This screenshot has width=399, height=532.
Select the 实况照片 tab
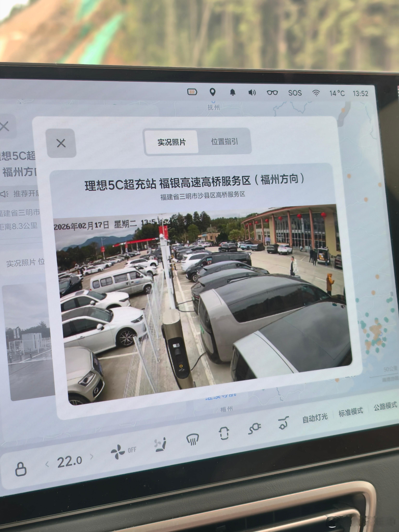click(x=171, y=142)
